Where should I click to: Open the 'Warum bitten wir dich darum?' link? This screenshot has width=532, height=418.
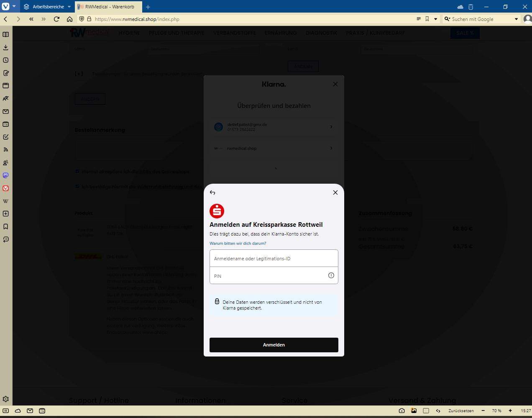238,243
